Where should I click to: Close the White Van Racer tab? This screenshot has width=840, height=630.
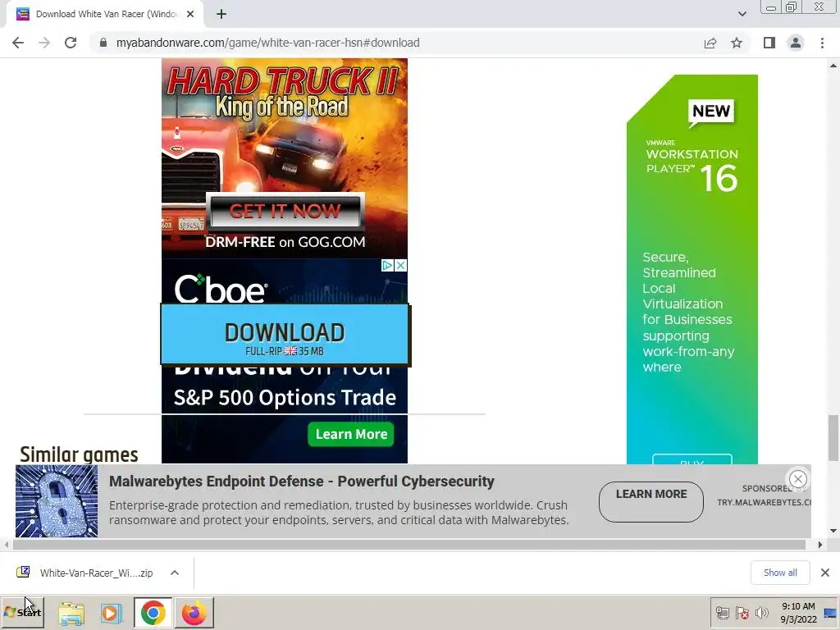point(190,14)
